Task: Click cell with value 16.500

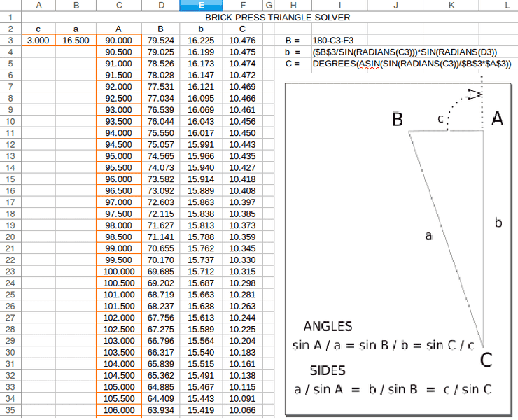Action: tap(76, 41)
